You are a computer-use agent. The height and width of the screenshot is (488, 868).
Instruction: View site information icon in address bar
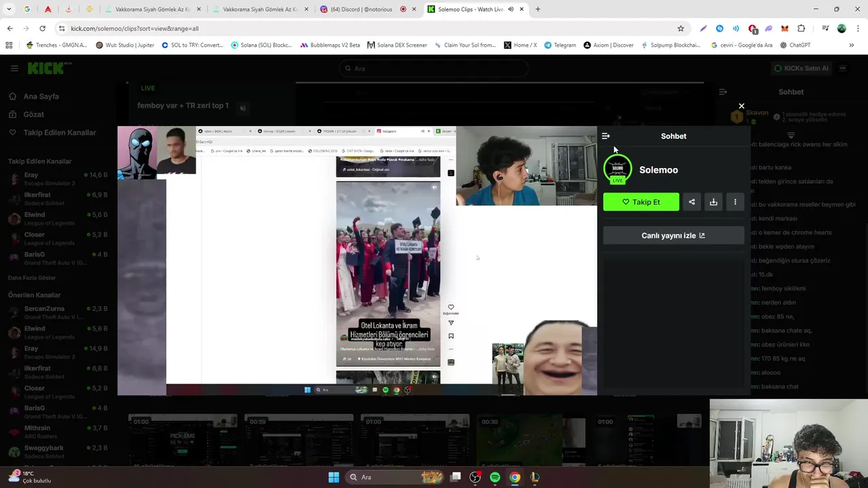point(62,28)
